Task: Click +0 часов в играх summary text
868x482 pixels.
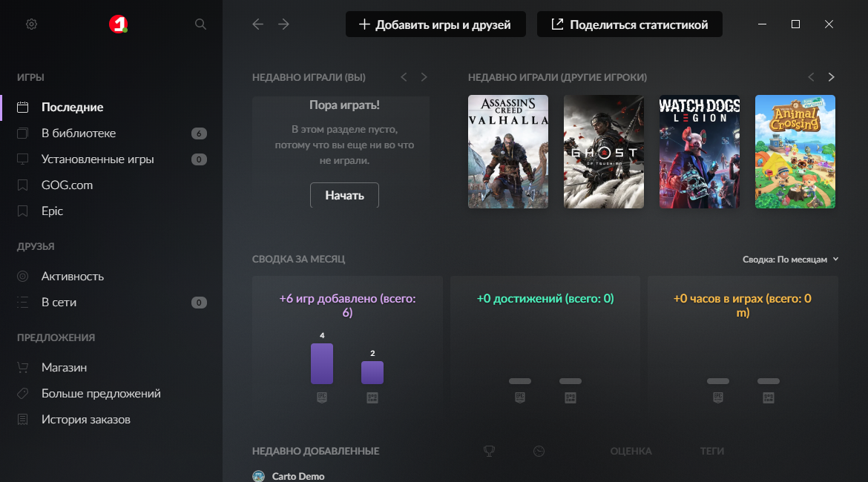Action: pyautogui.click(x=743, y=306)
